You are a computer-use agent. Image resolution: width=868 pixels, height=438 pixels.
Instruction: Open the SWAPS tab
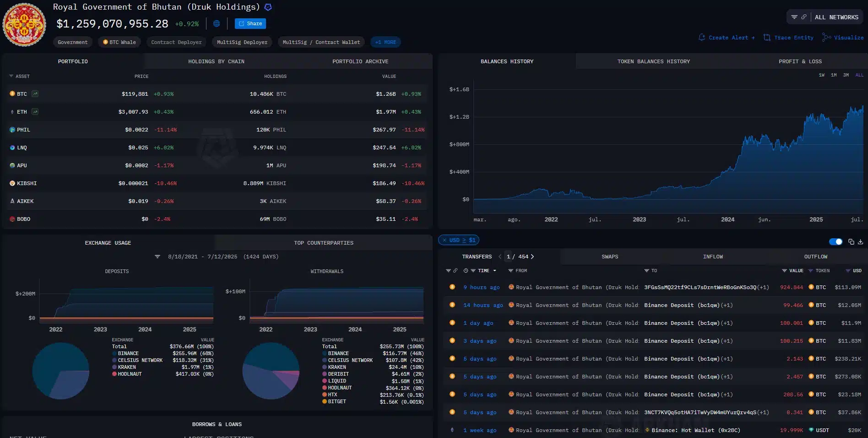point(610,257)
